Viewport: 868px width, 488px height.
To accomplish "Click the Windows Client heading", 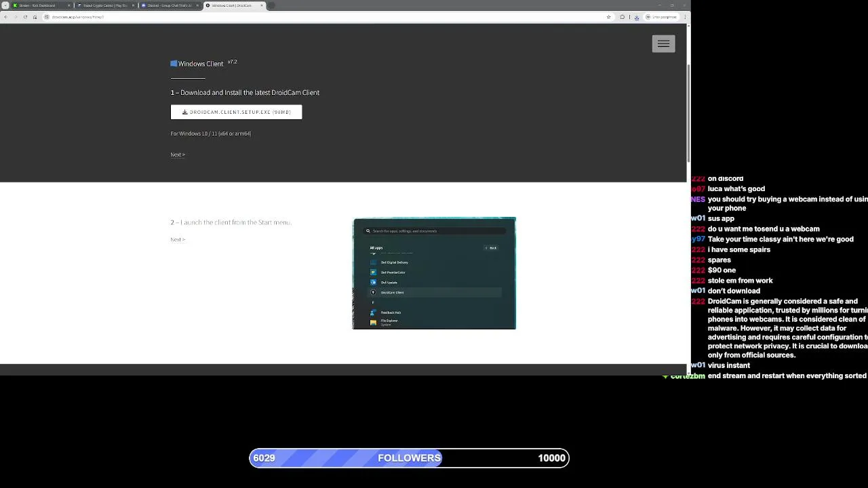I will [x=201, y=64].
